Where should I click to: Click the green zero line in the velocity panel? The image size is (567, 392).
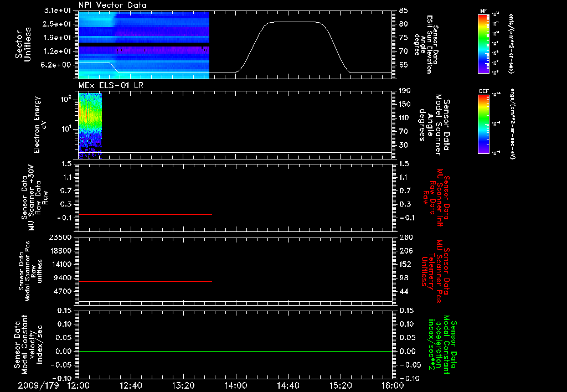coord(235,351)
